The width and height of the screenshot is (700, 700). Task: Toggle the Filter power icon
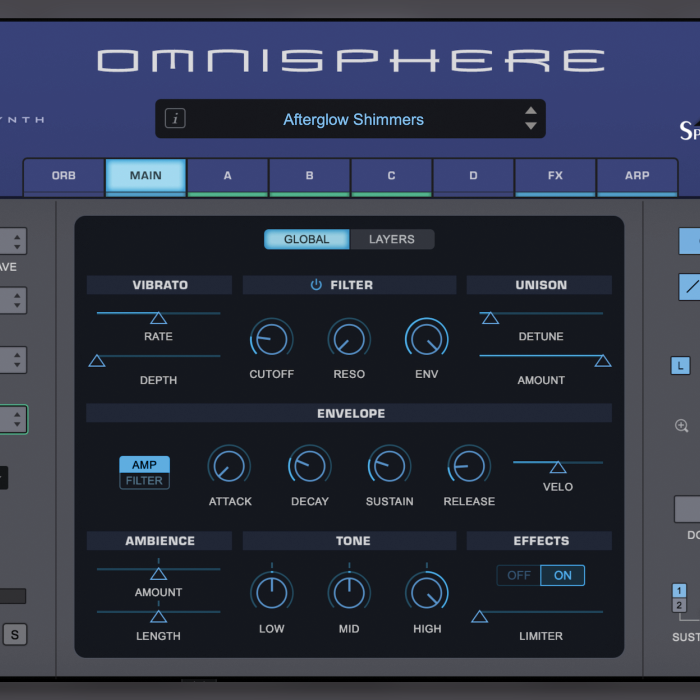(x=316, y=284)
